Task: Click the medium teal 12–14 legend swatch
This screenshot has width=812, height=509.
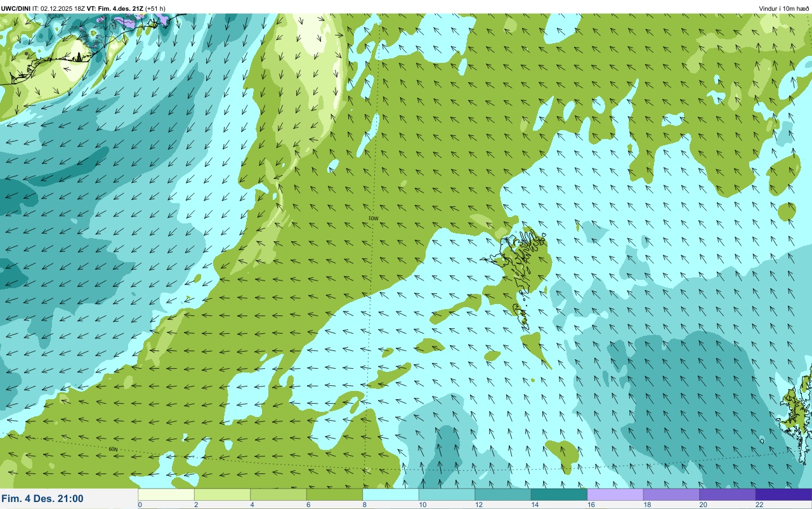Action: pos(503,494)
